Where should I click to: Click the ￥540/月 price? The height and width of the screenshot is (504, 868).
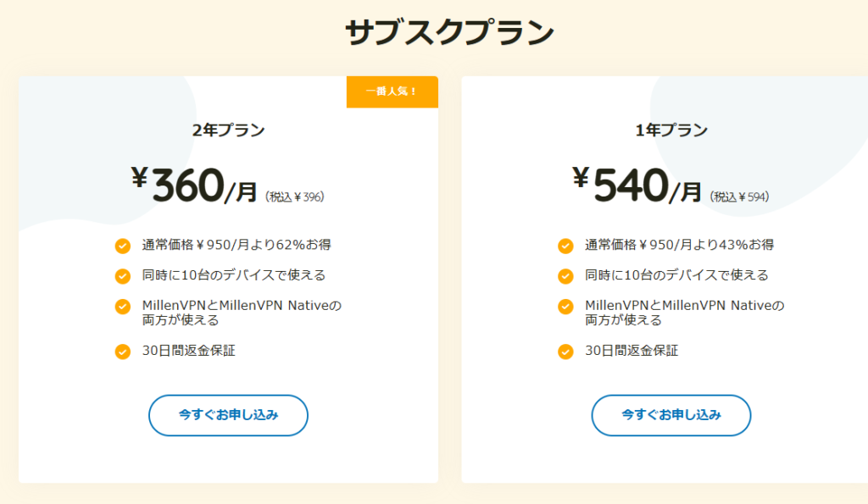coord(637,186)
